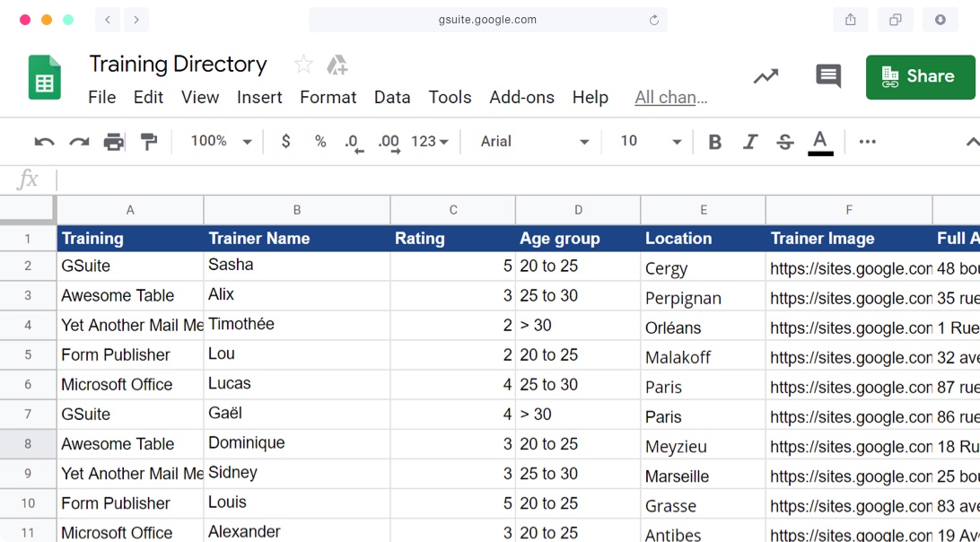Click the browser tabs overview icon
Image resolution: width=980 pixels, height=542 pixels.
pyautogui.click(x=896, y=20)
